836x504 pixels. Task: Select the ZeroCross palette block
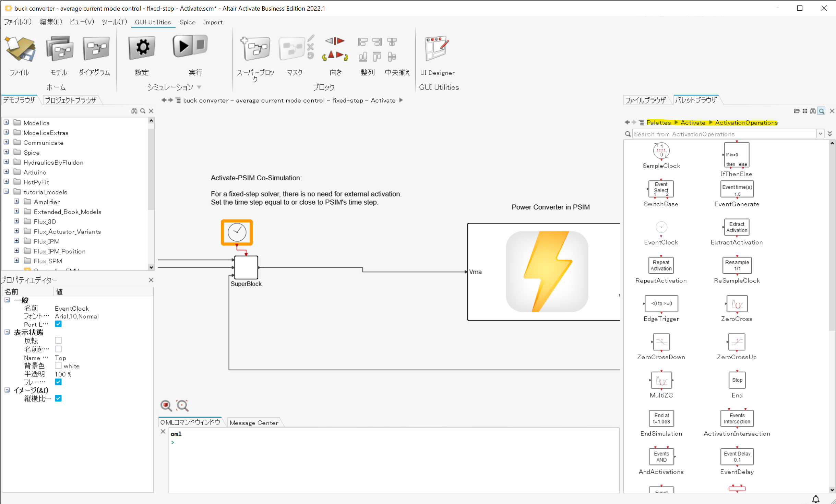click(x=737, y=304)
